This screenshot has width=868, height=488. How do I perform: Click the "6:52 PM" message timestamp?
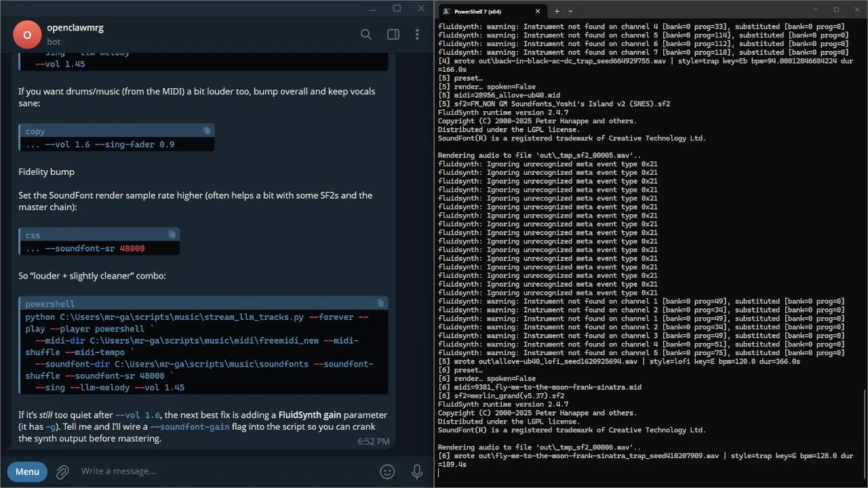tap(374, 441)
